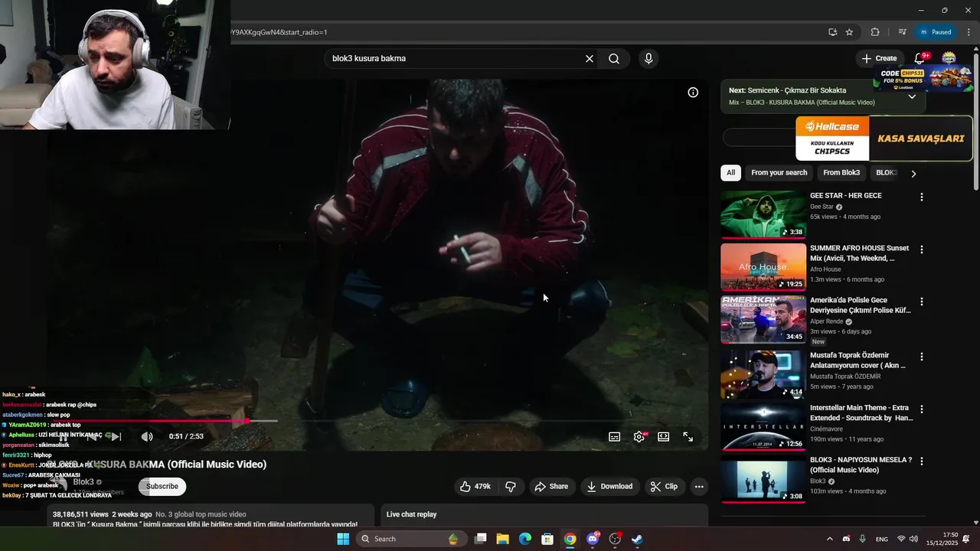Open the video info card icon
This screenshot has width=980, height=551.
[693, 93]
